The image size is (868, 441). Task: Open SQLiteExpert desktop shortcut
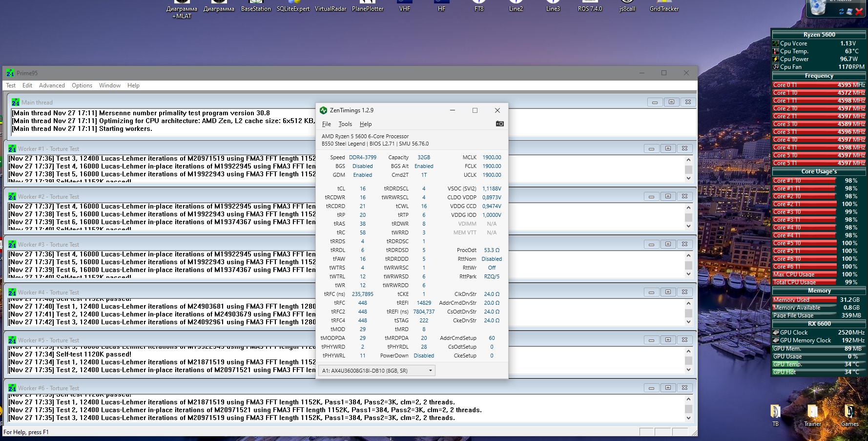tap(293, 6)
